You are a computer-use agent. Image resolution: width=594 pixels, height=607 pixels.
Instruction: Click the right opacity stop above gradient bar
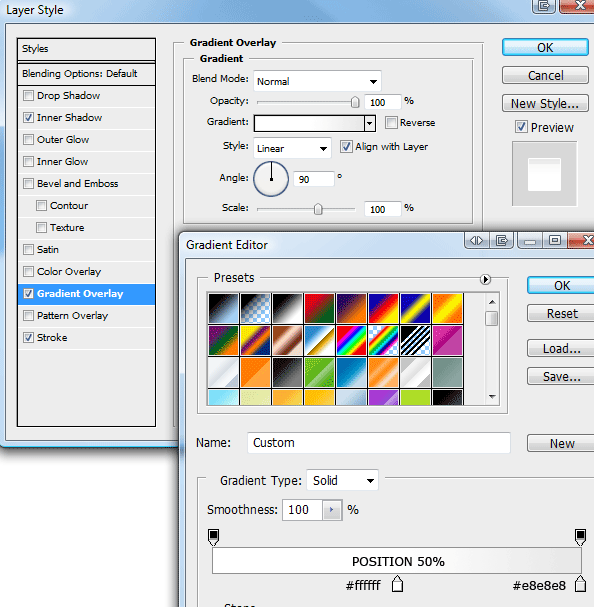click(x=580, y=537)
